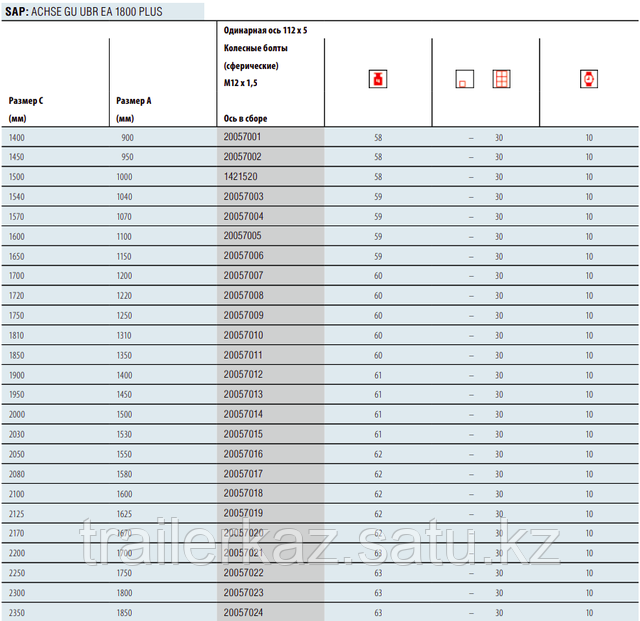
Task: Select part number 20057015
Action: point(243,434)
